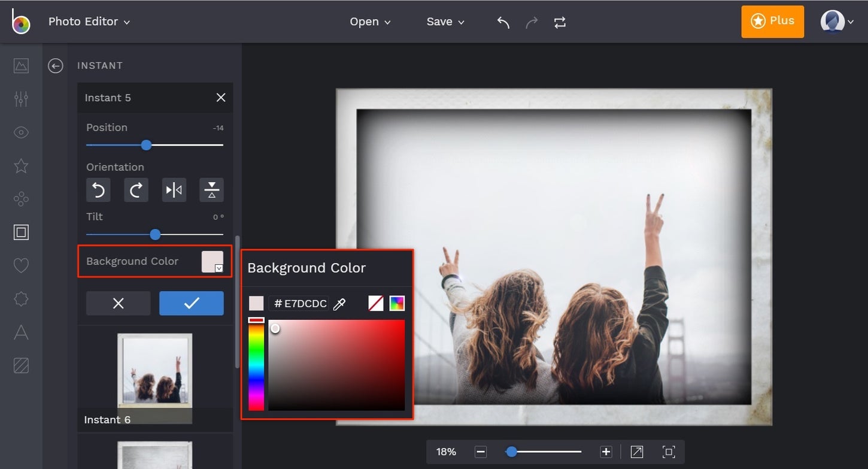The width and height of the screenshot is (868, 469).
Task: Click the BeFunky logo icon
Action: pos(21,22)
